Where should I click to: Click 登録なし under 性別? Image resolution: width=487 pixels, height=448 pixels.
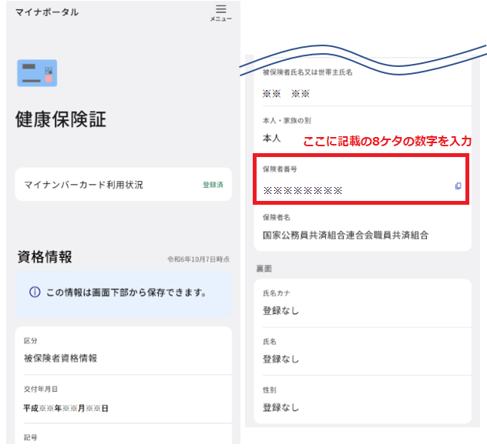[x=280, y=407]
